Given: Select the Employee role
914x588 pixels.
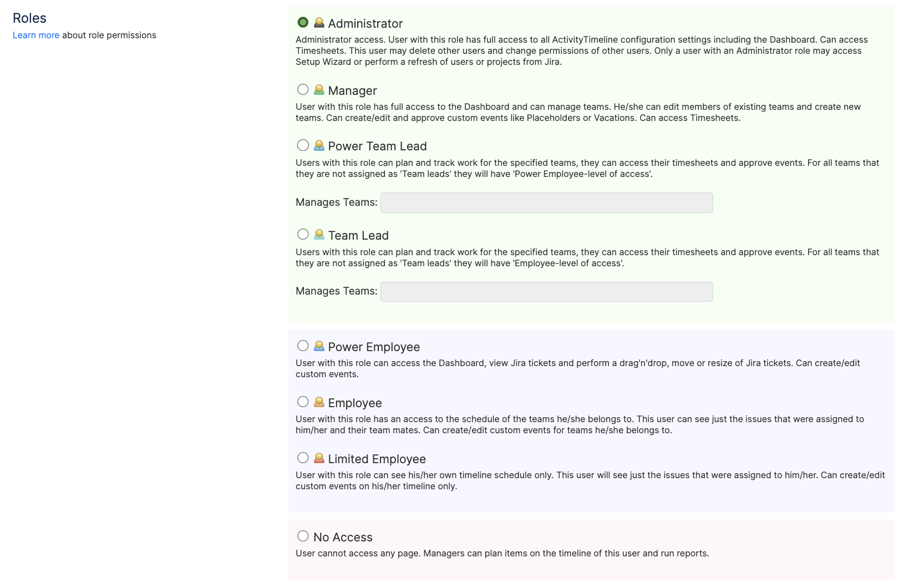Looking at the screenshot, I should 303,402.
